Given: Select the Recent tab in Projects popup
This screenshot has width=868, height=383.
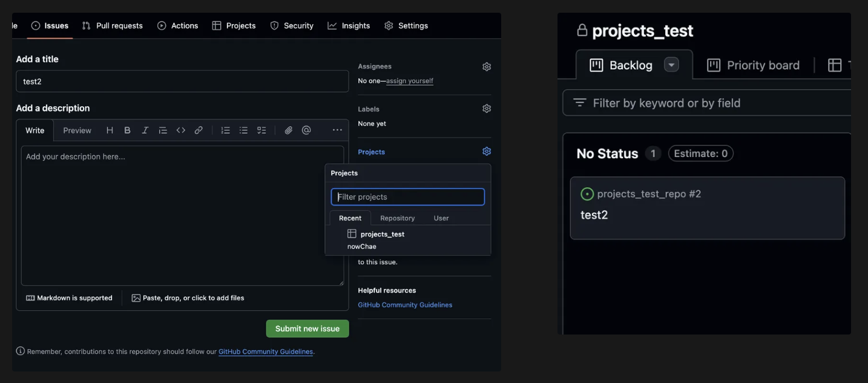Looking at the screenshot, I should (x=350, y=218).
